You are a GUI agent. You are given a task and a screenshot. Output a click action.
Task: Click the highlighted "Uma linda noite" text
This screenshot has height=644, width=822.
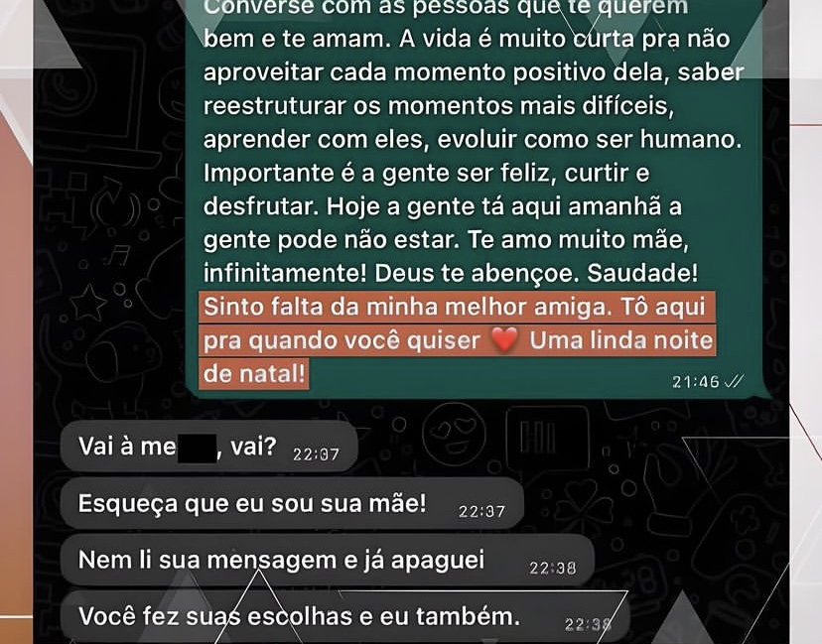[621, 340]
